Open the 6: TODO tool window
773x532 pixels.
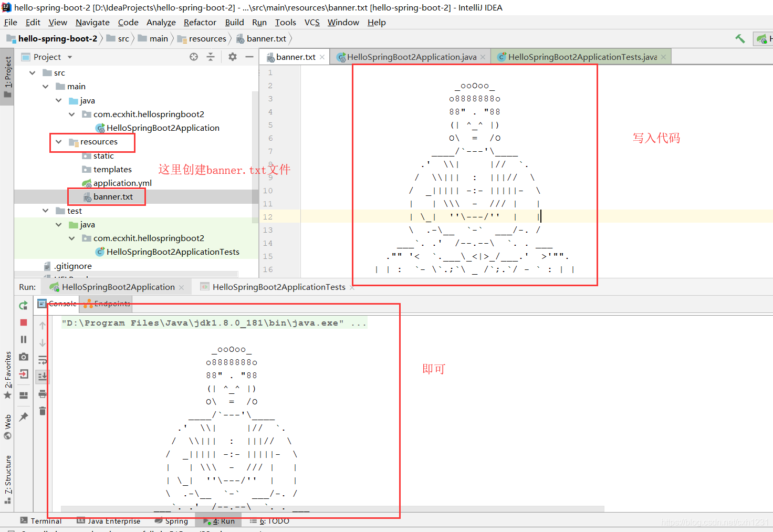269,521
